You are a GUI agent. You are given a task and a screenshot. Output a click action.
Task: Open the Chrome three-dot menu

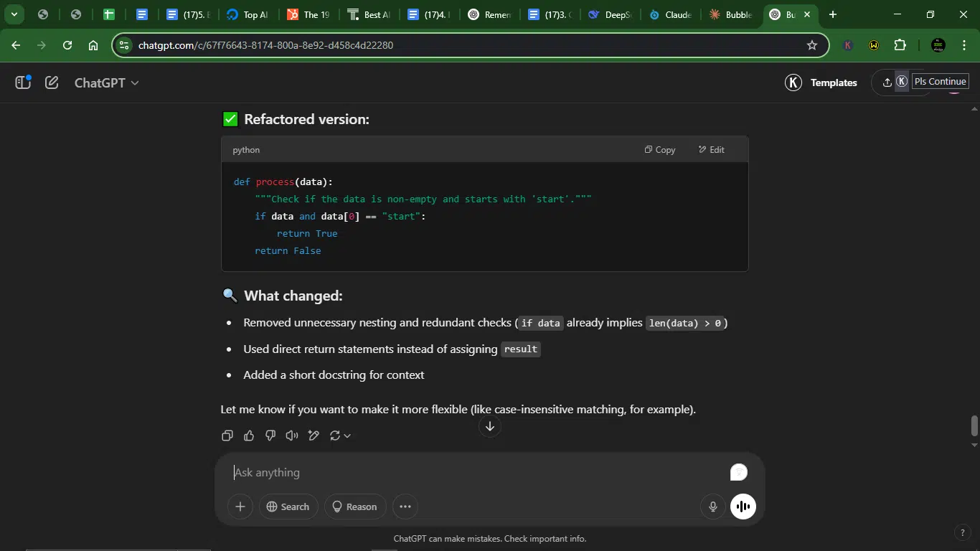coord(963,45)
